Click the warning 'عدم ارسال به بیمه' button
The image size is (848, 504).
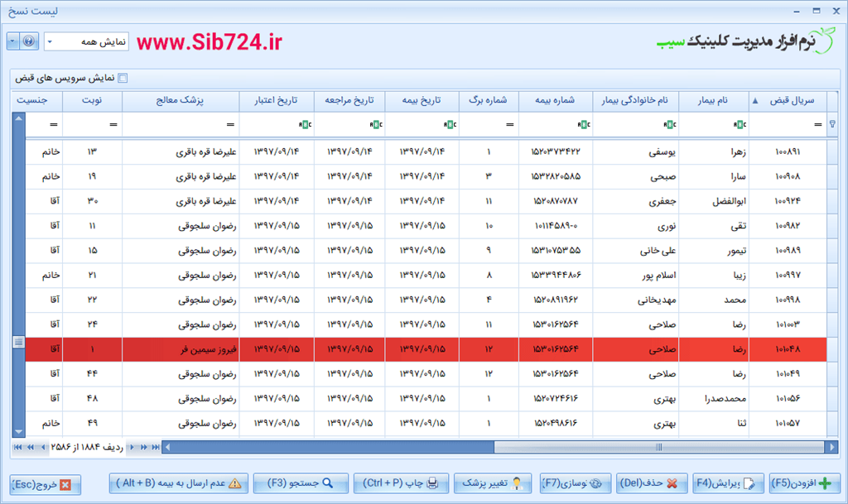[x=180, y=483]
